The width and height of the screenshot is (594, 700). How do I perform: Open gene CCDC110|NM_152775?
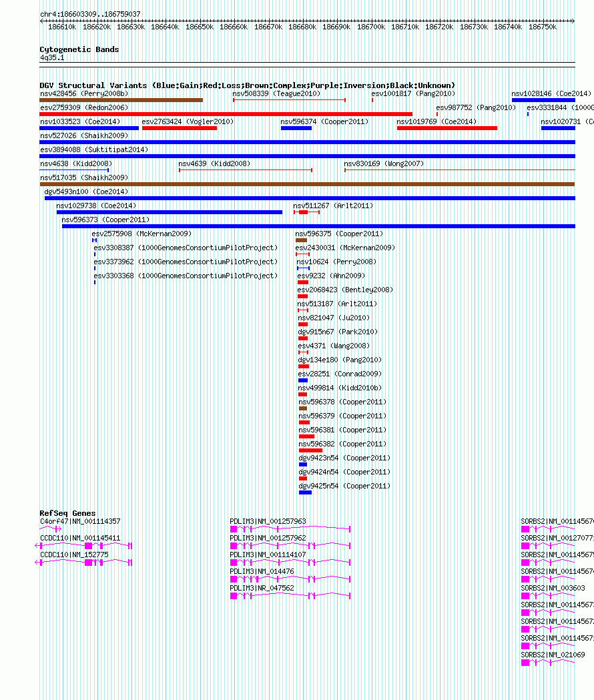click(x=74, y=555)
